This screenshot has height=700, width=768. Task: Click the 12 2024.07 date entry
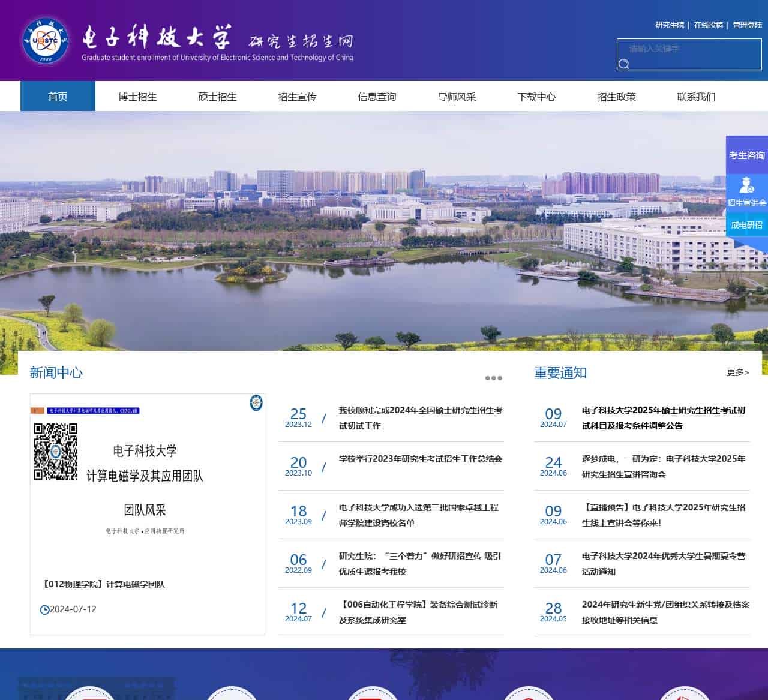298,612
